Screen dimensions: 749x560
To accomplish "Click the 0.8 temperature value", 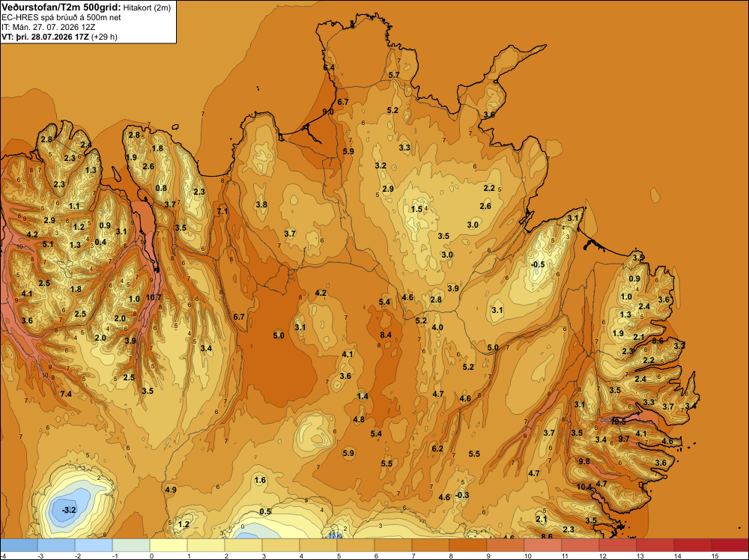I will (x=162, y=188).
